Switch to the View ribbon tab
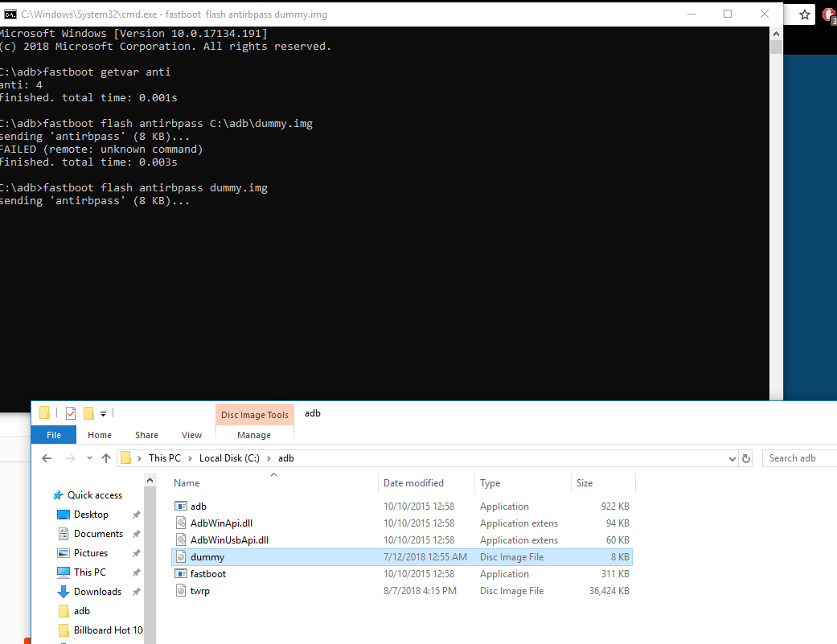 click(191, 435)
